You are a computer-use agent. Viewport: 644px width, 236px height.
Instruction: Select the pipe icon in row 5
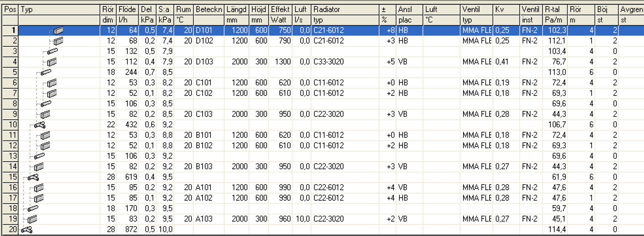(46, 72)
